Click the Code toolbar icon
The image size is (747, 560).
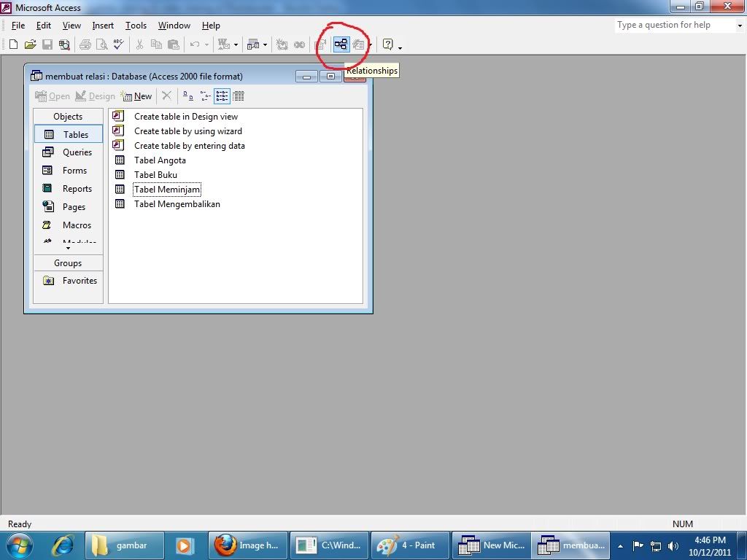(x=282, y=44)
